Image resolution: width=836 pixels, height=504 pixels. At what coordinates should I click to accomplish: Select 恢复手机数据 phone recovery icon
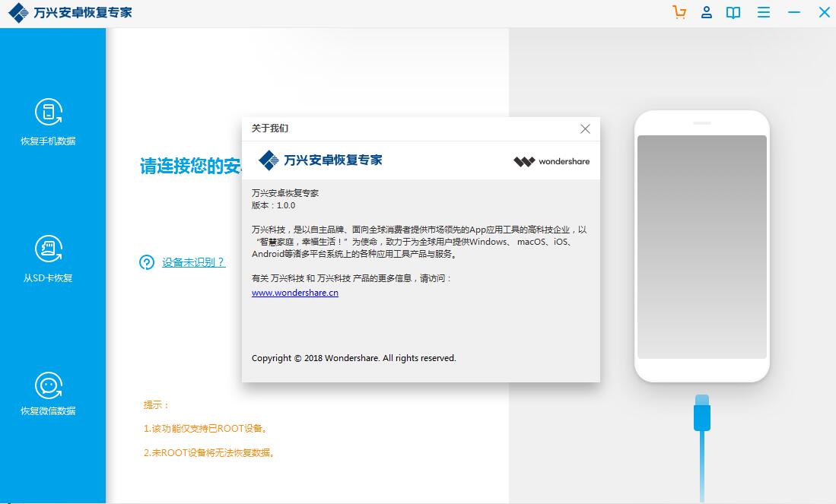49,112
